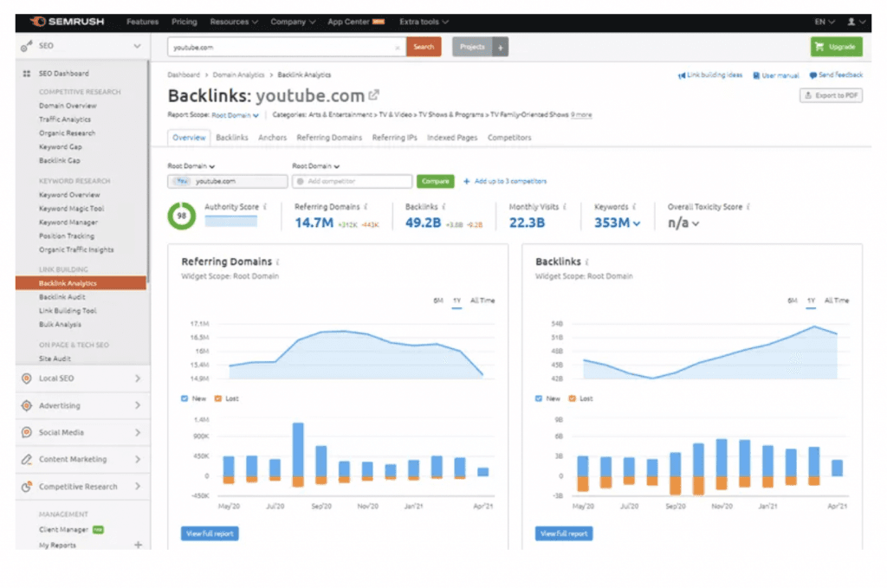
Task: Click the Semrush logo icon
Action: 38,22
